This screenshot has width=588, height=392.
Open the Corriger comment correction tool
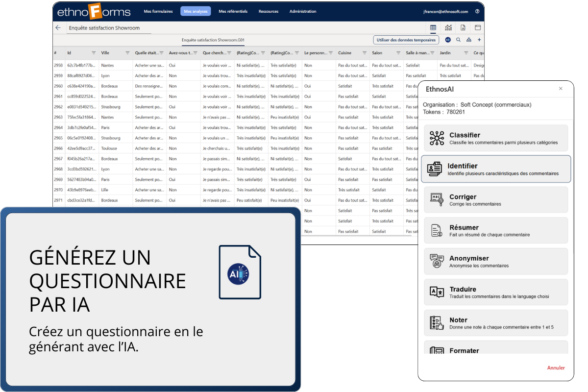pyautogui.click(x=495, y=199)
